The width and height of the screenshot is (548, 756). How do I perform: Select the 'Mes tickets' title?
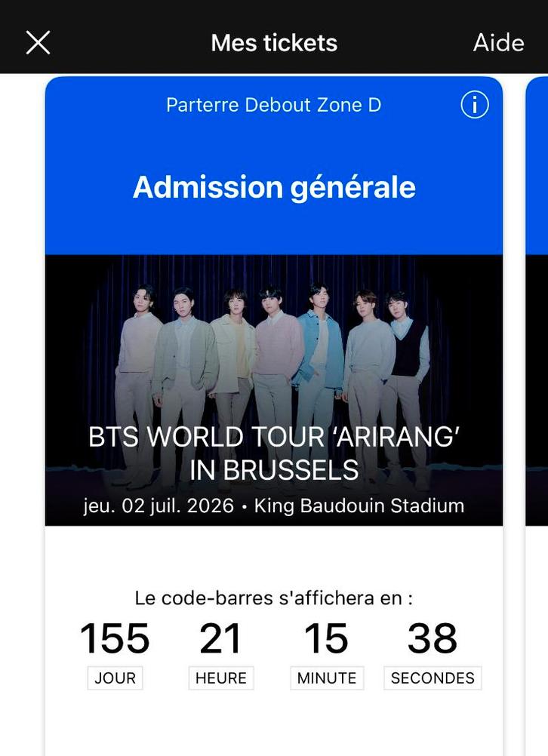point(273,42)
